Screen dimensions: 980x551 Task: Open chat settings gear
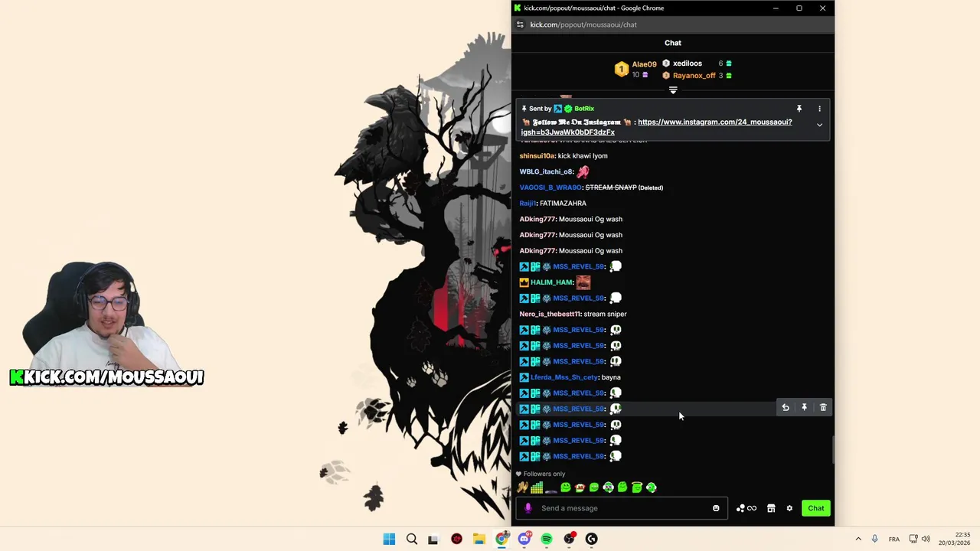[x=789, y=508]
